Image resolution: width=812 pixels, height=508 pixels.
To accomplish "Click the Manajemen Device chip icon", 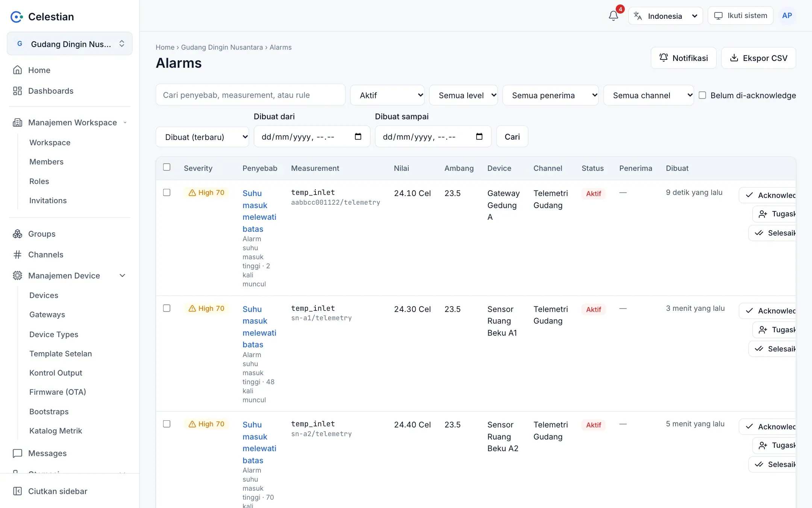I will pos(17,275).
